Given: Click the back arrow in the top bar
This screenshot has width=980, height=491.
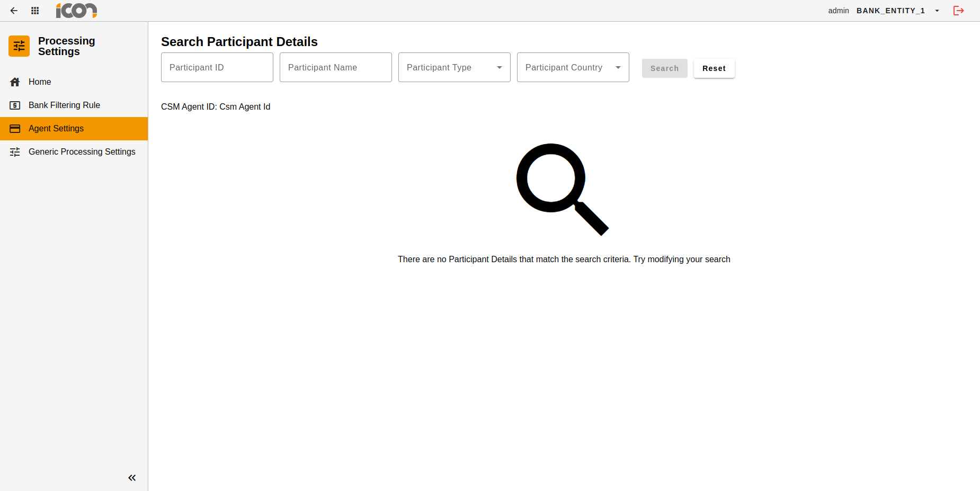Looking at the screenshot, I should [x=14, y=11].
